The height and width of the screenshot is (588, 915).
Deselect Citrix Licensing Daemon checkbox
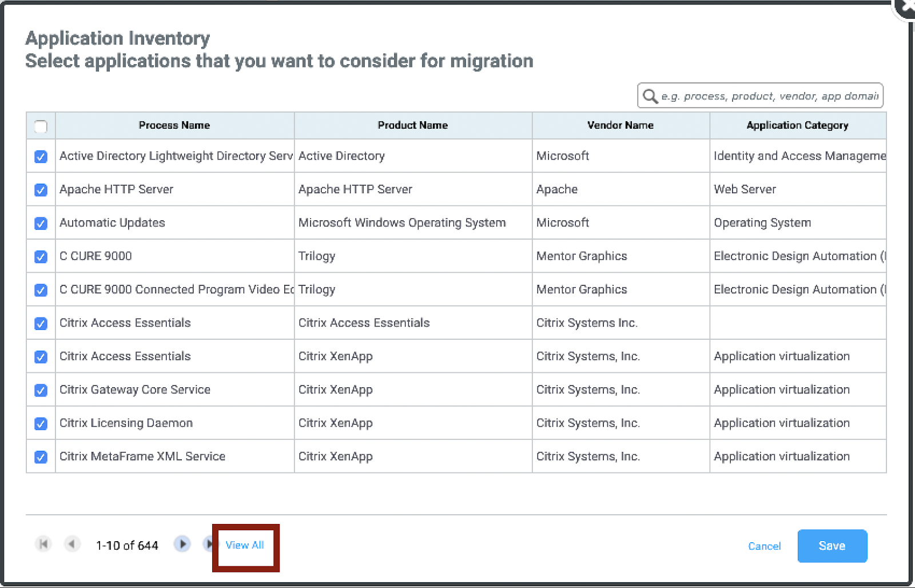point(41,424)
